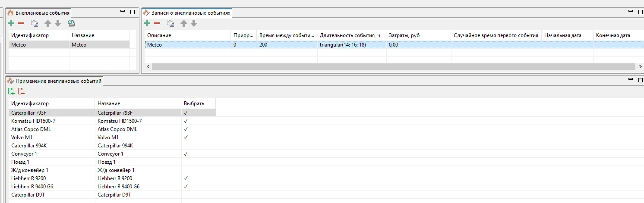644x203 pixels.
Task: Click the priority cell showing 0
Action: coord(244,44)
